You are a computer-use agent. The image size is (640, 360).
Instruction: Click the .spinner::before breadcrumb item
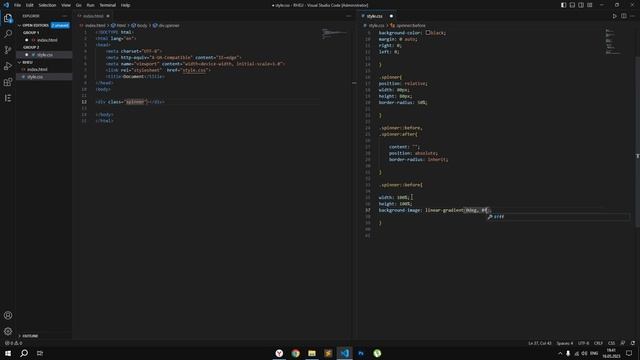click(x=408, y=25)
